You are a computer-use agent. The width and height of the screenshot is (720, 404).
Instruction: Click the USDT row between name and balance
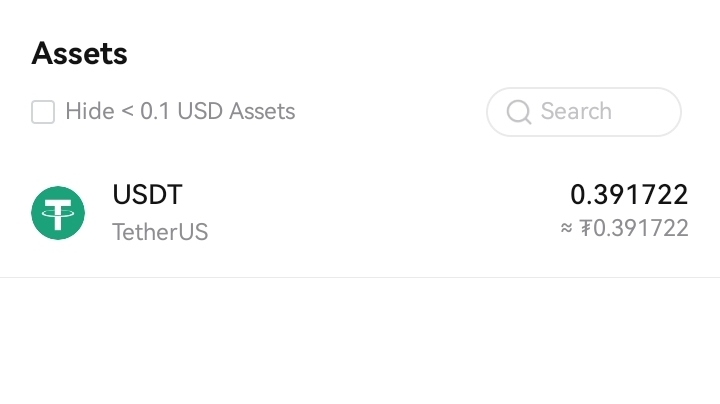pos(380,213)
